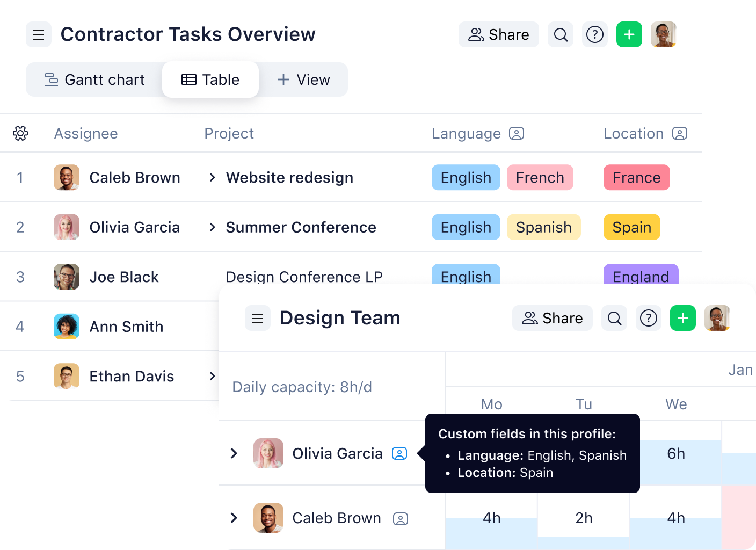Click the yellow Spain location tag
Screen dimensions: 756x550
tap(631, 227)
